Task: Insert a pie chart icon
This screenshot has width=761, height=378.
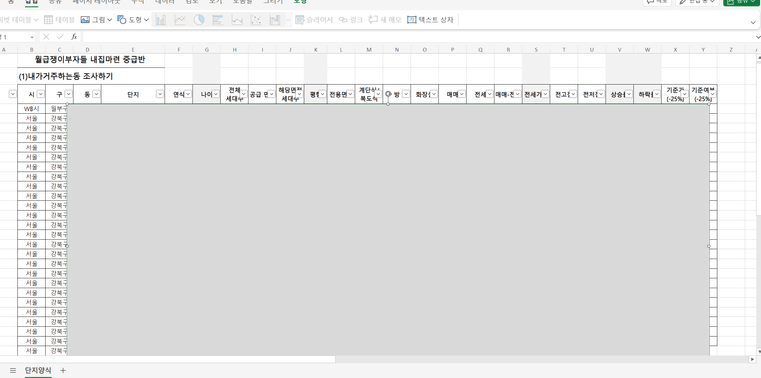Action: pyautogui.click(x=199, y=20)
